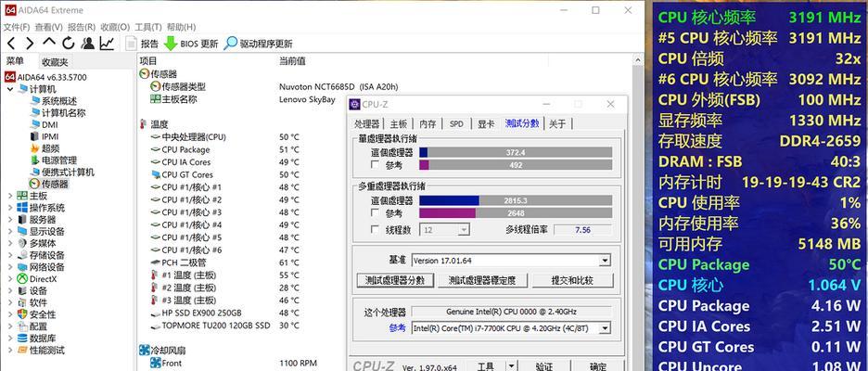Image resolution: width=868 pixels, height=371 pixels.
Task: Click CPU-Z 确定 button
Action: (x=598, y=365)
